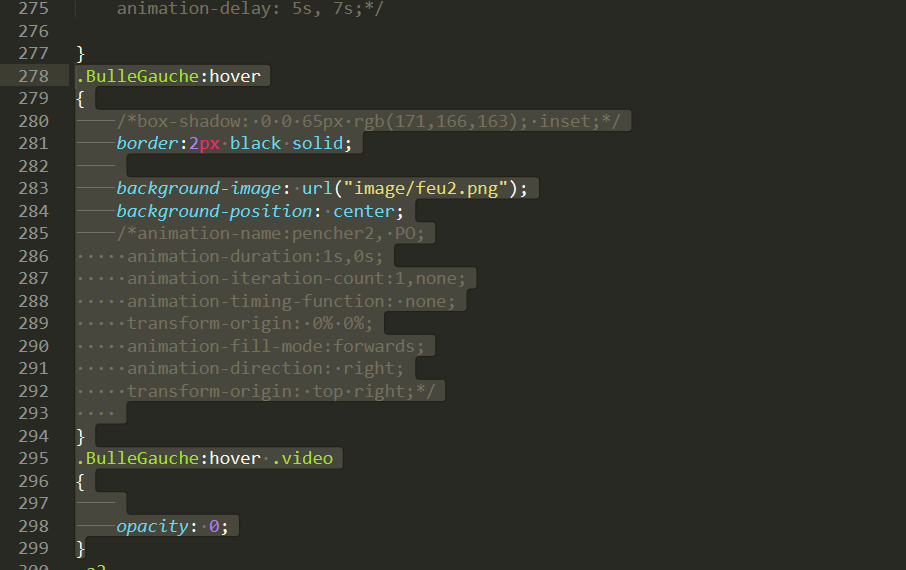Click the commented animation-iteration-count line
The height and width of the screenshot is (570, 906).
pyautogui.click(x=296, y=279)
